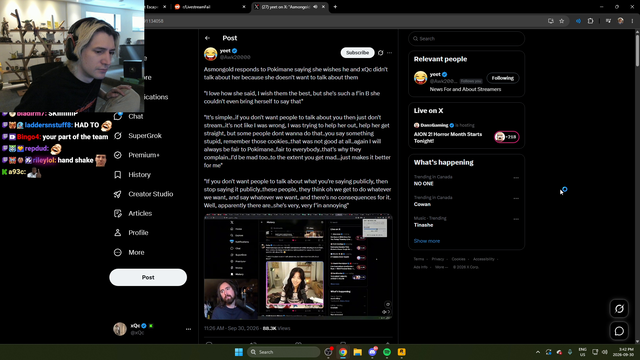Open options dots for Tinashe trend
The height and width of the screenshot is (360, 640).
click(516, 219)
